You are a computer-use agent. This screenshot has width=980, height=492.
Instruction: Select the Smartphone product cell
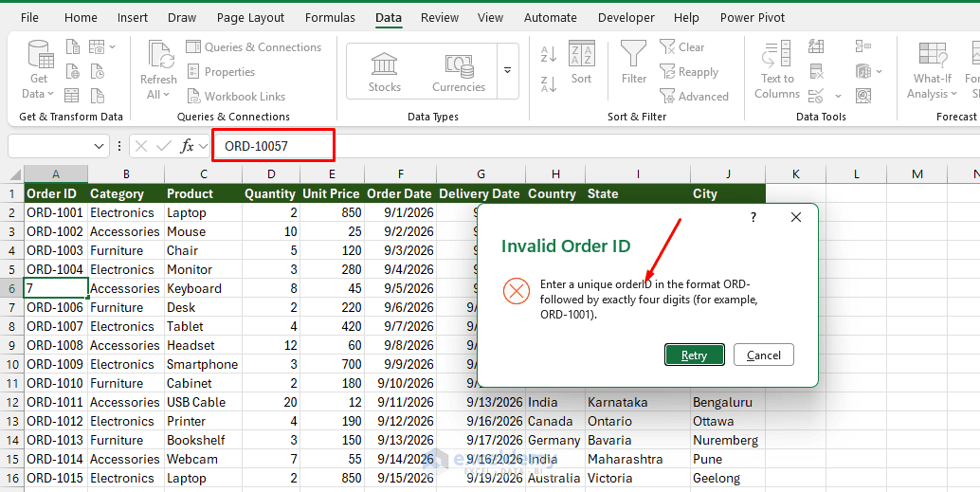pos(203,364)
